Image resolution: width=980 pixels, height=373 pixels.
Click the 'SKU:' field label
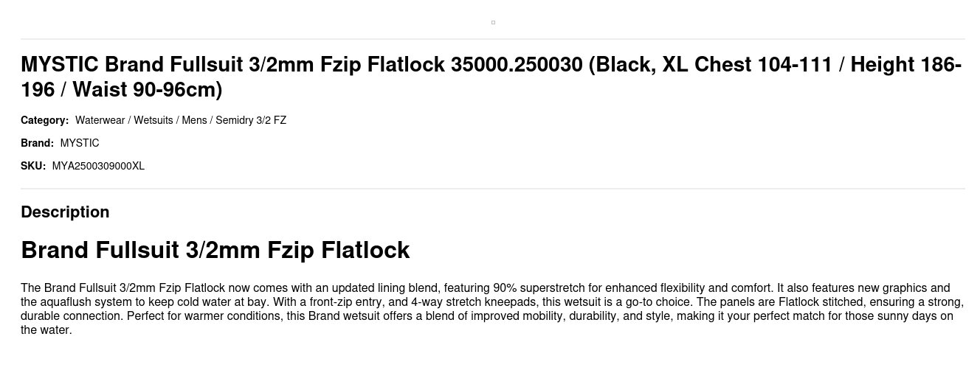click(33, 166)
